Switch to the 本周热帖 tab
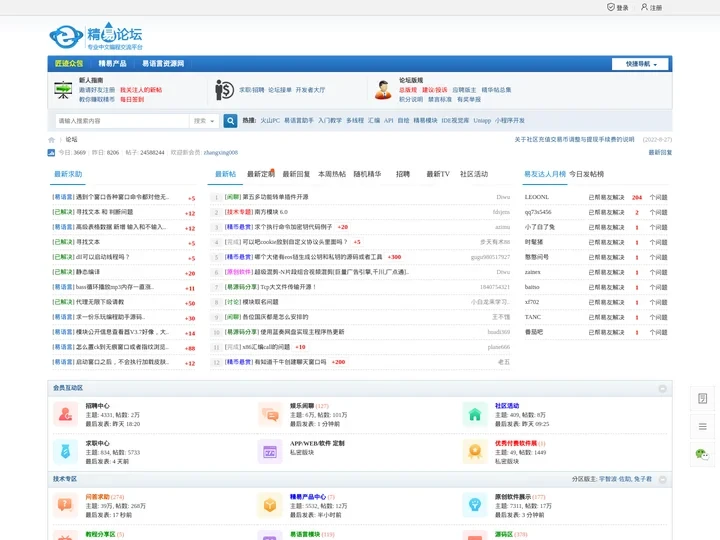Image resolution: width=720 pixels, height=540 pixels. coord(332,174)
